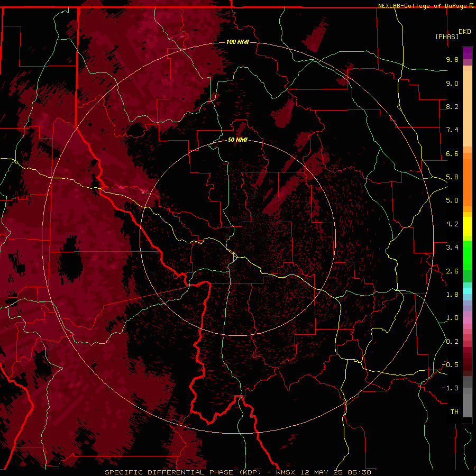Viewport: 476px width, 476px height.
Task: Click the pink segment of color bar
Action: pos(467,321)
